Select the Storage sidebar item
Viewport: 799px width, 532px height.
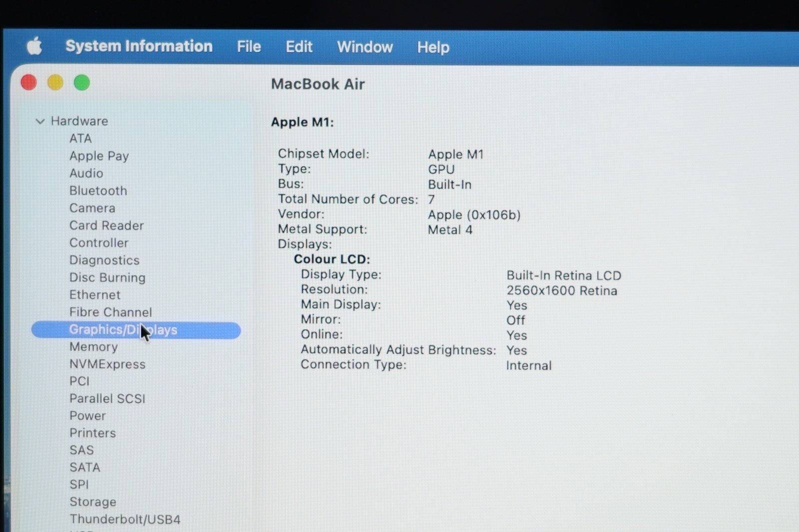tap(92, 502)
